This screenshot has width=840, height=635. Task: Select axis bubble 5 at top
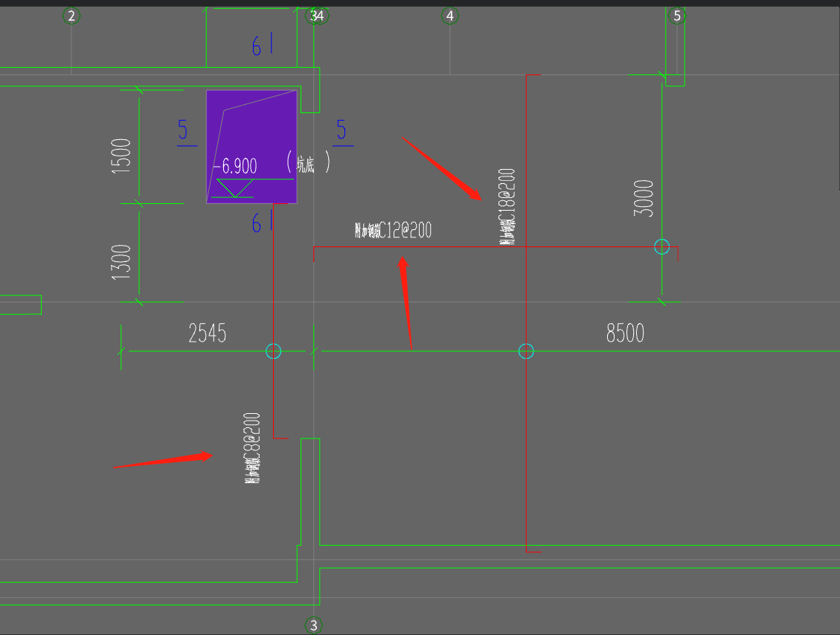(677, 16)
